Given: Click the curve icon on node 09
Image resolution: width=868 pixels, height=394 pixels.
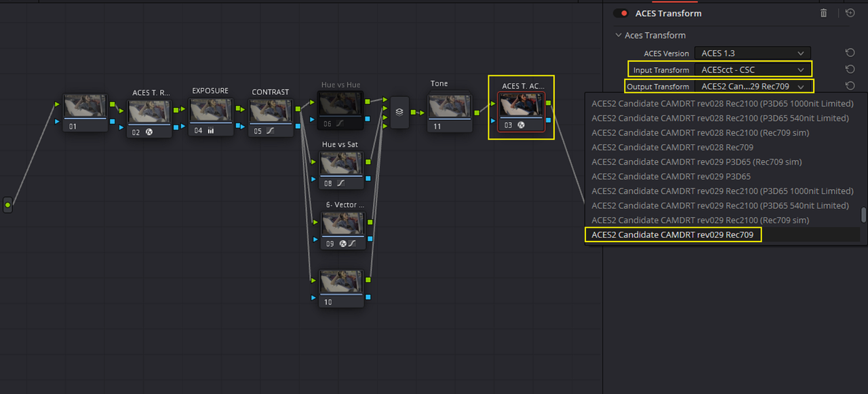Looking at the screenshot, I should (353, 243).
